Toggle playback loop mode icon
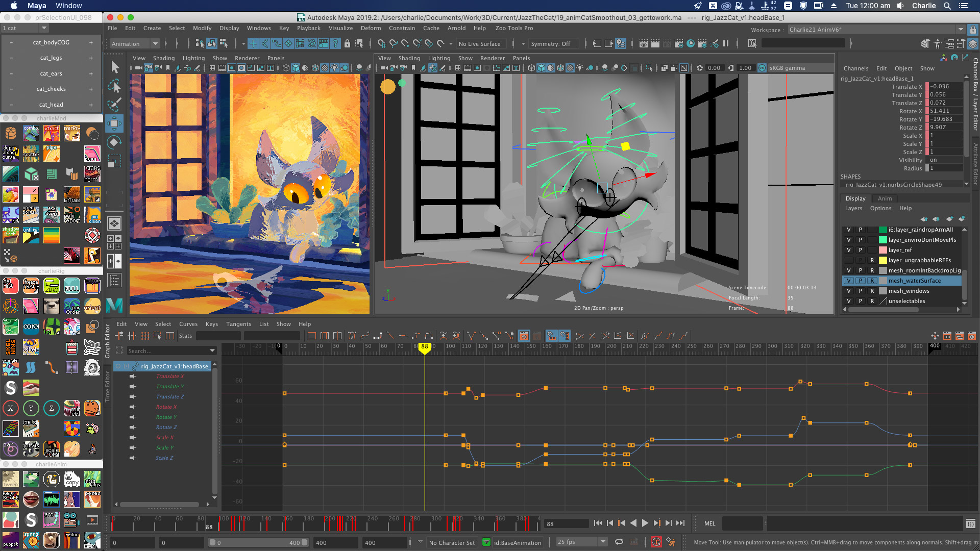Image resolution: width=980 pixels, height=551 pixels. coord(619,542)
